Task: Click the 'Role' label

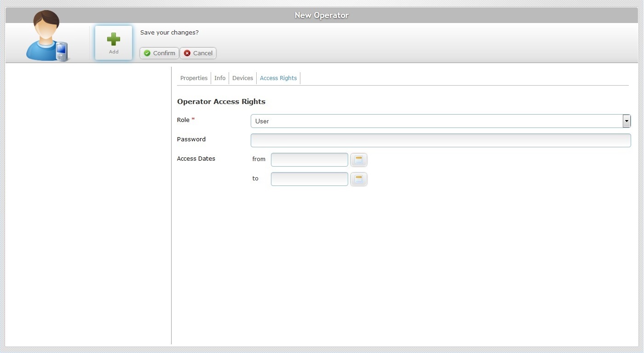Action: coord(183,120)
